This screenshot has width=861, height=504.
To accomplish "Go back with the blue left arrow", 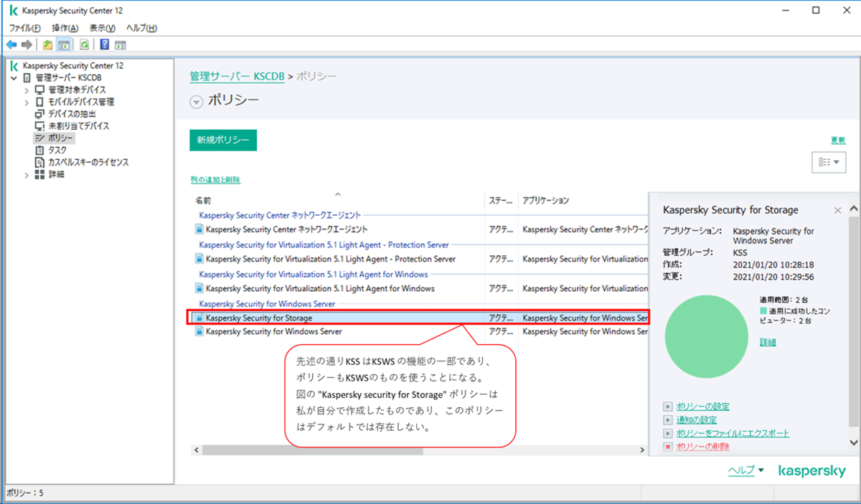I will click(11, 44).
